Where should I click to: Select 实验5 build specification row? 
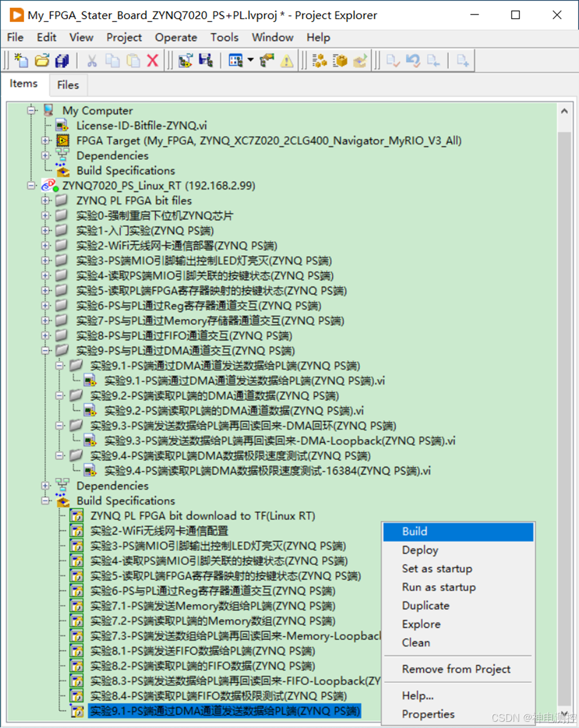(226, 576)
